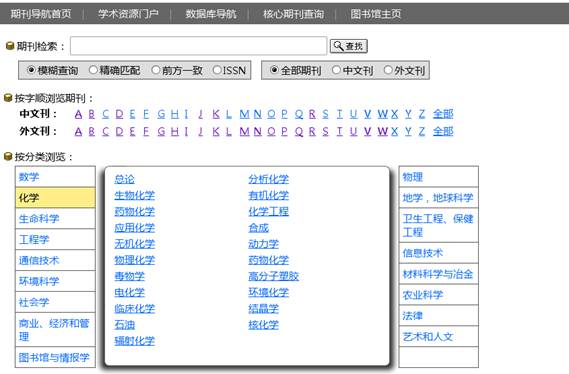
Task: Select the 中文刊 radio button
Action: point(336,70)
